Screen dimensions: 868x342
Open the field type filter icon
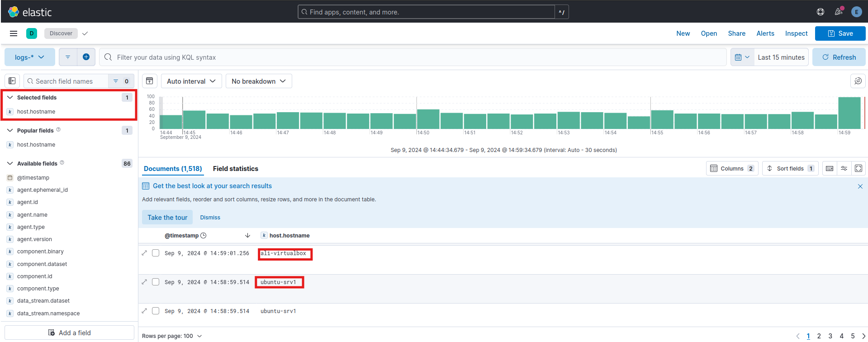pyautogui.click(x=121, y=81)
